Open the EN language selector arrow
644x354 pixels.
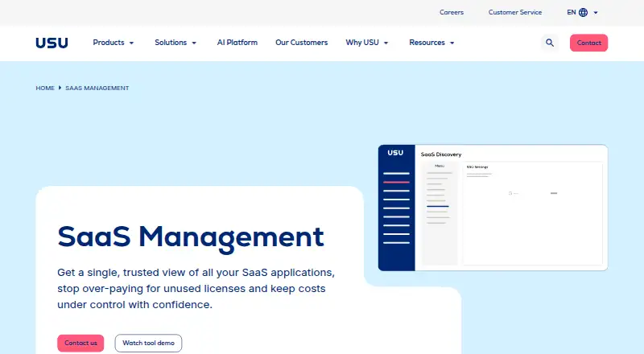[x=596, y=13]
